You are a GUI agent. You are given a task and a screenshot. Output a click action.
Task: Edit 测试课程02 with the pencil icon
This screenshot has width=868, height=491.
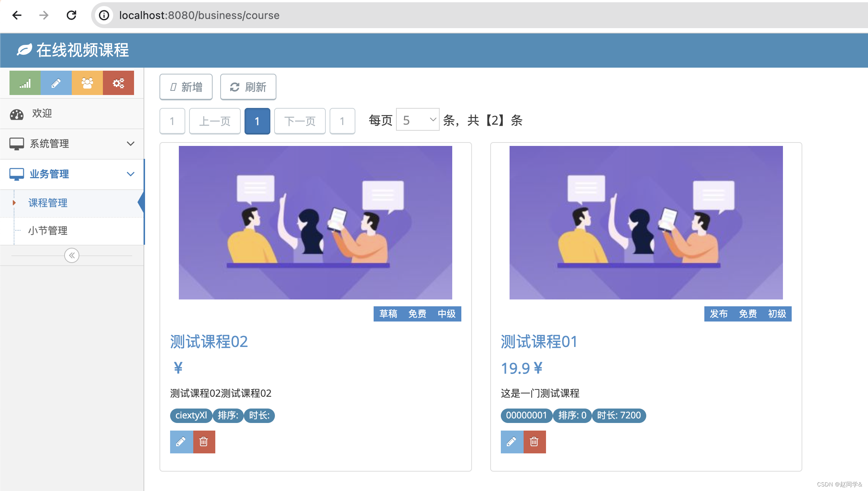tap(181, 442)
